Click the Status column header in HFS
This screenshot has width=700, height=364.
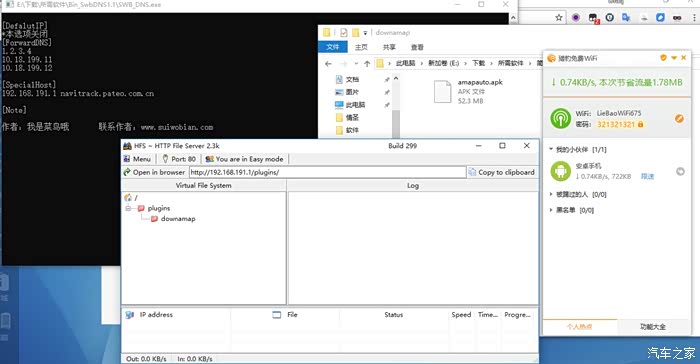click(394, 315)
